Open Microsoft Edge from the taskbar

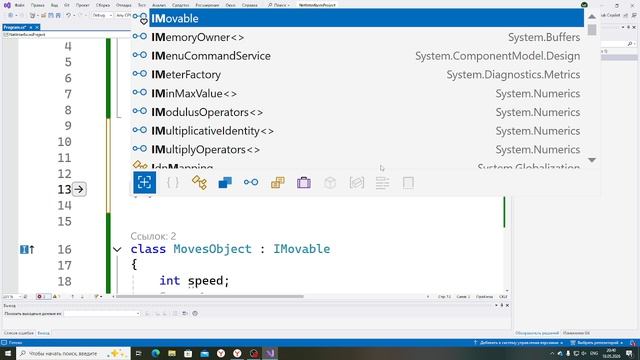coord(156,353)
